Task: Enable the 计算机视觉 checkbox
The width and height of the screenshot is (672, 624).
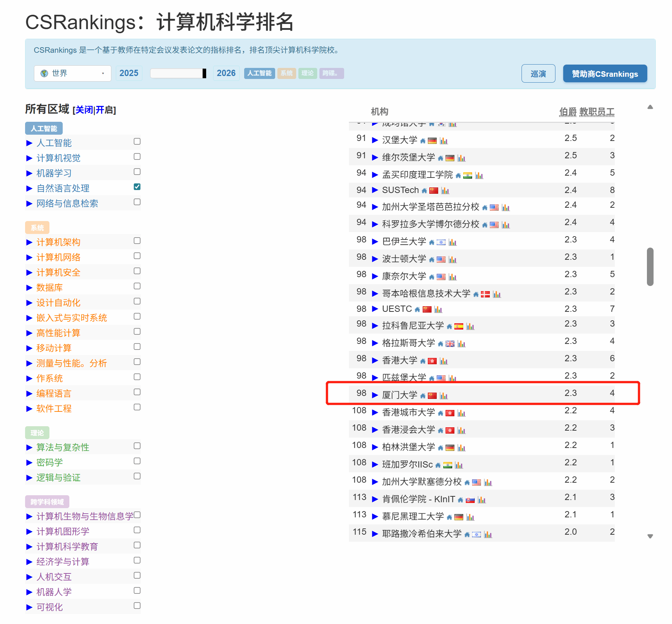Action: [137, 156]
